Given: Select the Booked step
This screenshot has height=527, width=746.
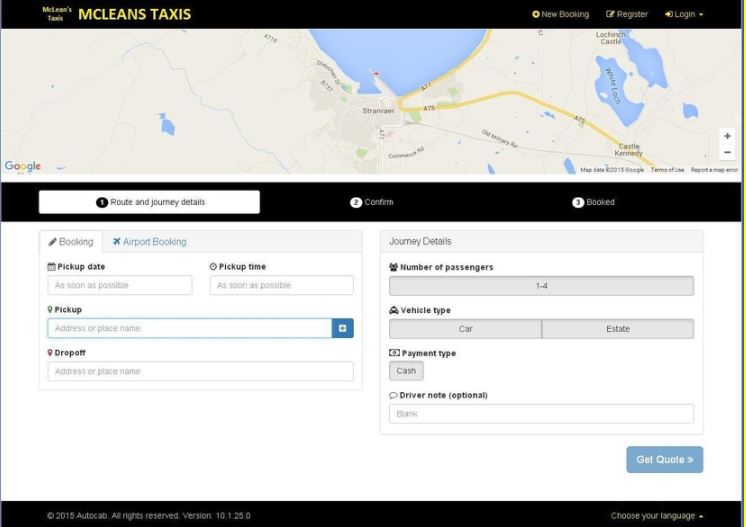Looking at the screenshot, I should pyautogui.click(x=593, y=202).
